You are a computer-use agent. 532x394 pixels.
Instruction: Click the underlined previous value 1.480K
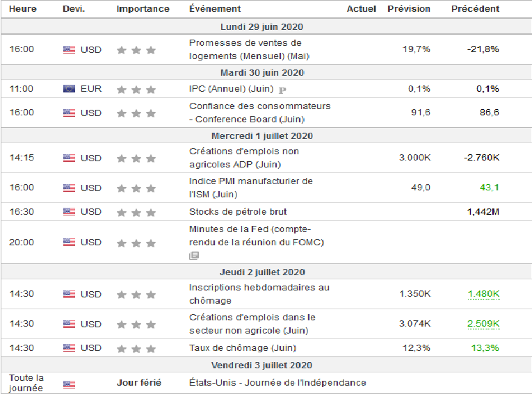coord(483,294)
